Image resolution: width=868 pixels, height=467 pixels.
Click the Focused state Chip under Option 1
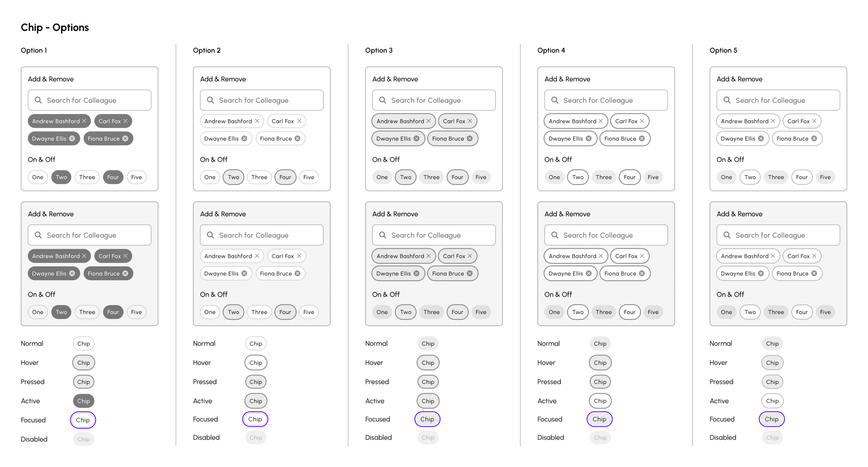pos(83,420)
